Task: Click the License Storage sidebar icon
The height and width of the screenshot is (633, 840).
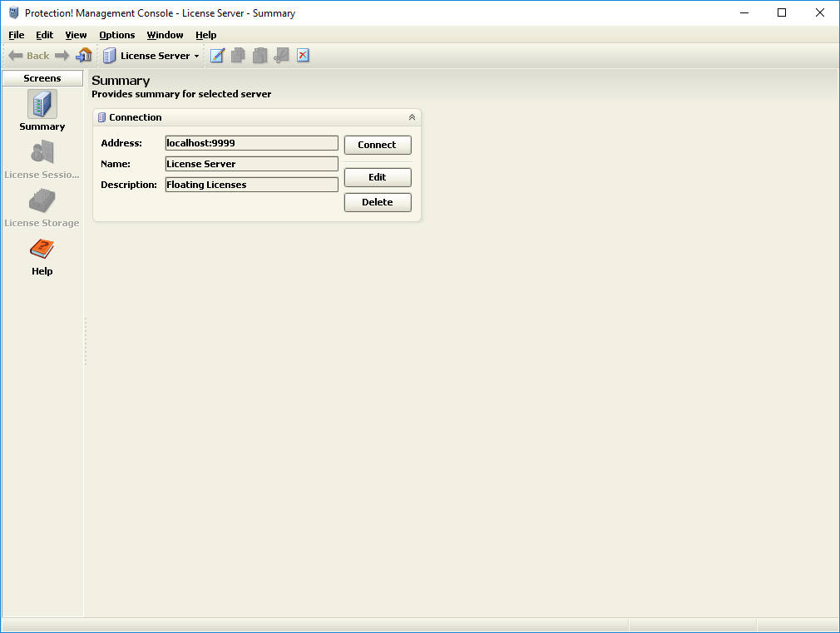Action: tap(42, 207)
